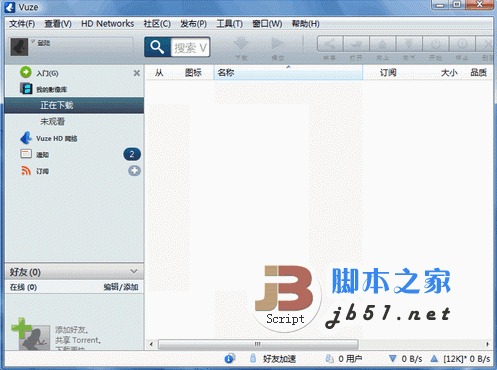Open the HD Networks menu

point(108,24)
